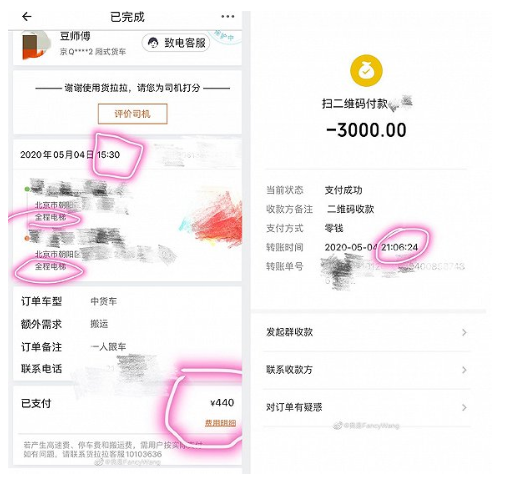Image resolution: width=518 pixels, height=478 pixels.
Task: Expand the 发起群收款 chevron
Action: [464, 332]
